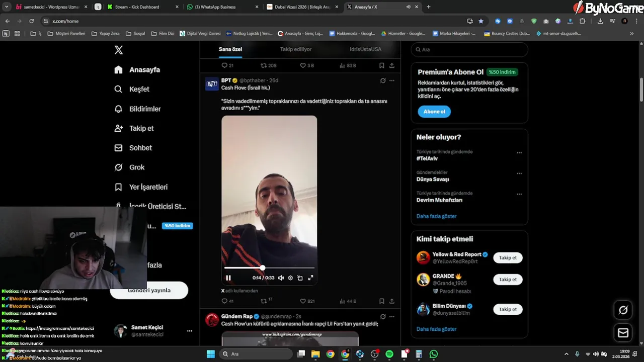Click the Abone ol premium button
Image resolution: width=644 pixels, height=362 pixels.
click(434, 112)
